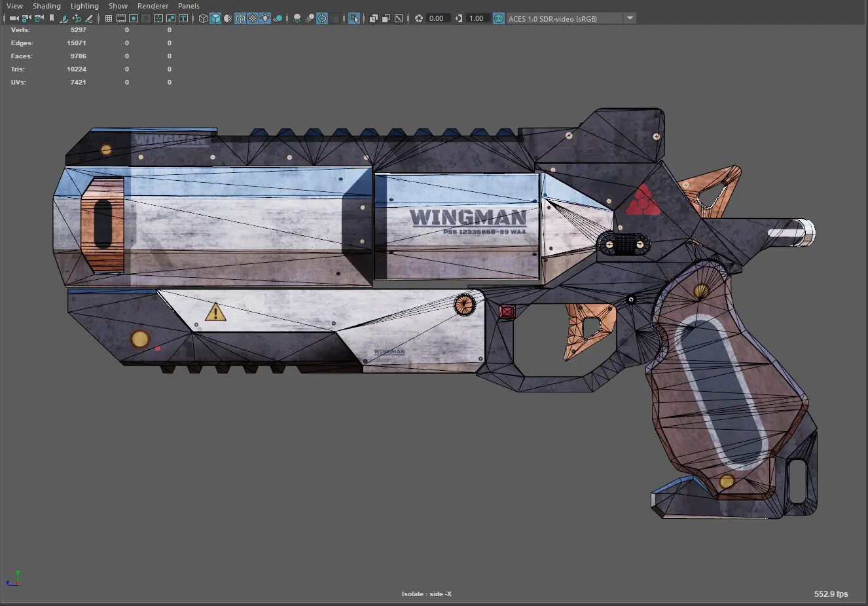Bookmark the current camera view
The height and width of the screenshot is (606, 868).
[51, 18]
